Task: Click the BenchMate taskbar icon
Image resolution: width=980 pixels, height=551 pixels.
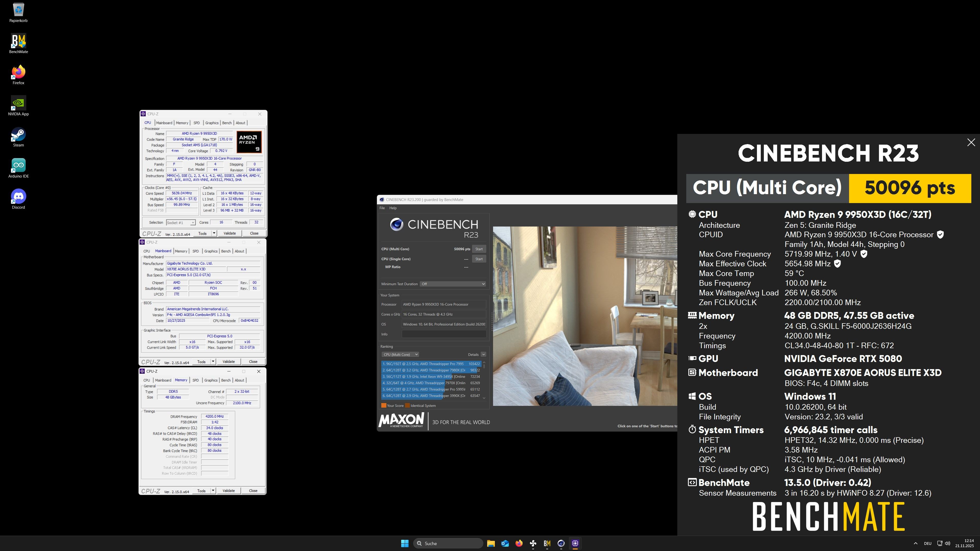Action: pyautogui.click(x=547, y=543)
